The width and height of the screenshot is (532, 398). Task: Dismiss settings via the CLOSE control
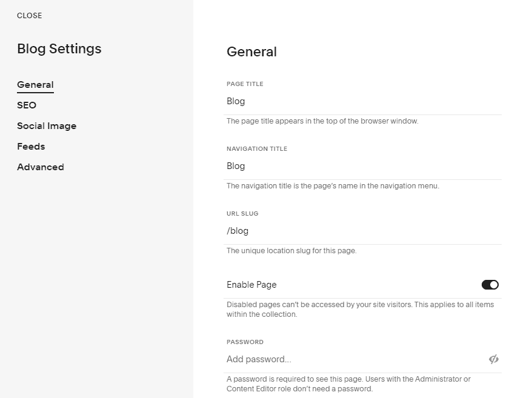tap(29, 16)
